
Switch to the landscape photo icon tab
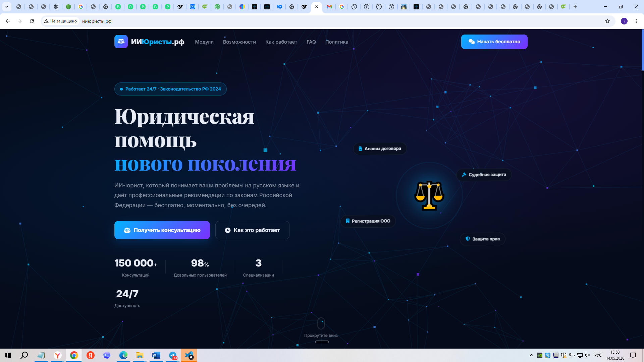[404, 7]
